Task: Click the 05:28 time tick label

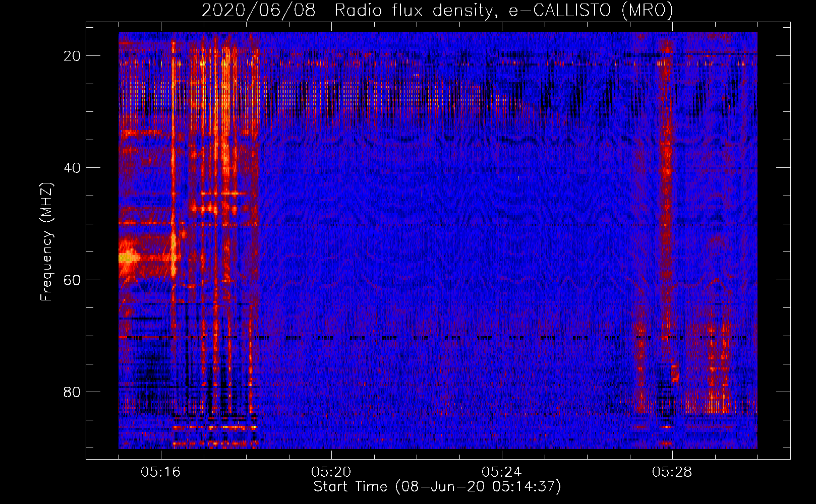Action: 672,472
